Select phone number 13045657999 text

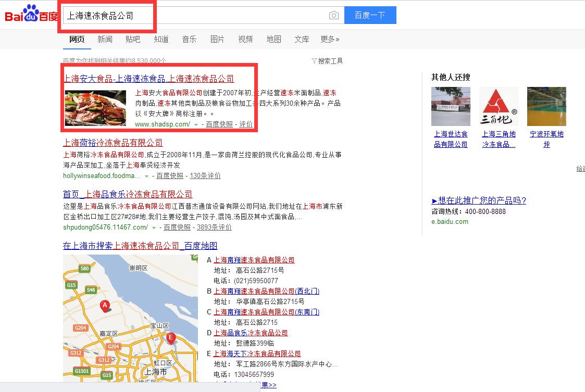[x=254, y=374]
